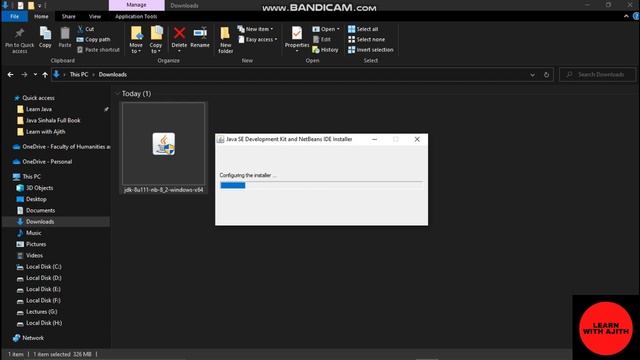The height and width of the screenshot is (360, 640).
Task: Switch to the Home ribbon tab
Action: pos(41,17)
